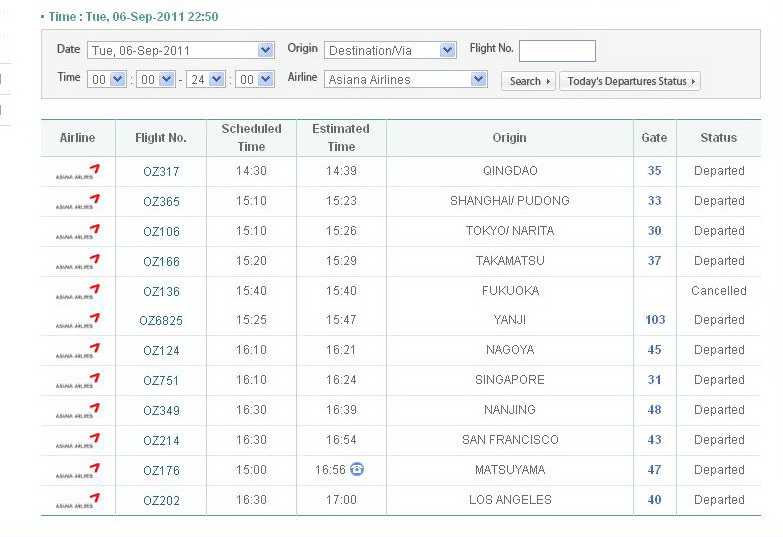
Task: Click Asiana Airlines logo in OZ6825 row
Action: point(78,320)
